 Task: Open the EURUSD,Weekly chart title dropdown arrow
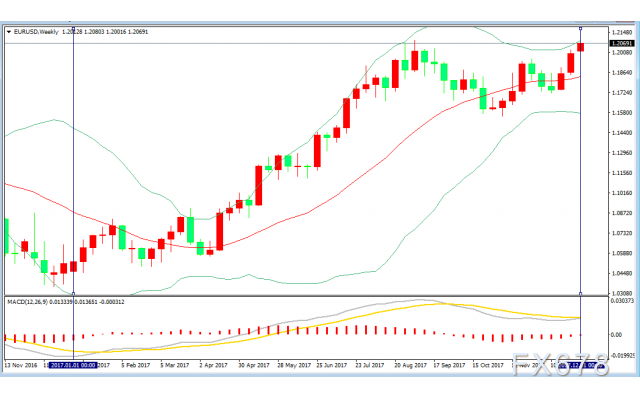[x=9, y=32]
